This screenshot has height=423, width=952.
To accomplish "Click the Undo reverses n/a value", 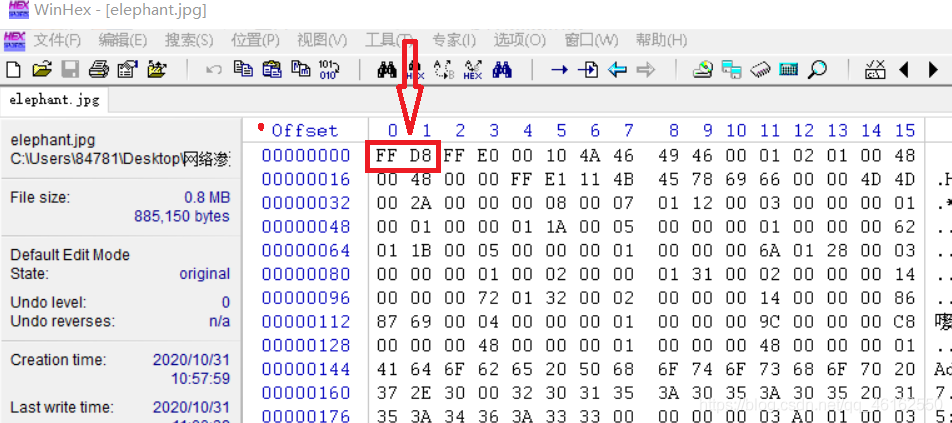I will click(x=219, y=321).
